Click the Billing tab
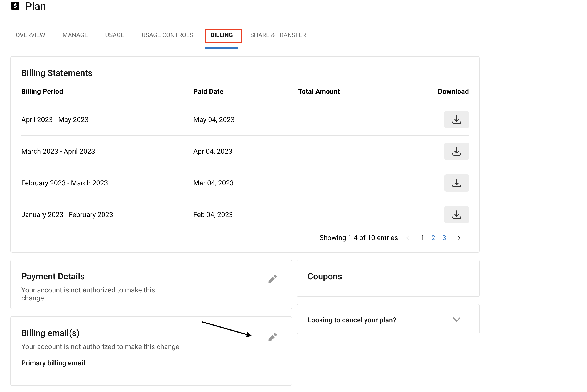 [221, 35]
